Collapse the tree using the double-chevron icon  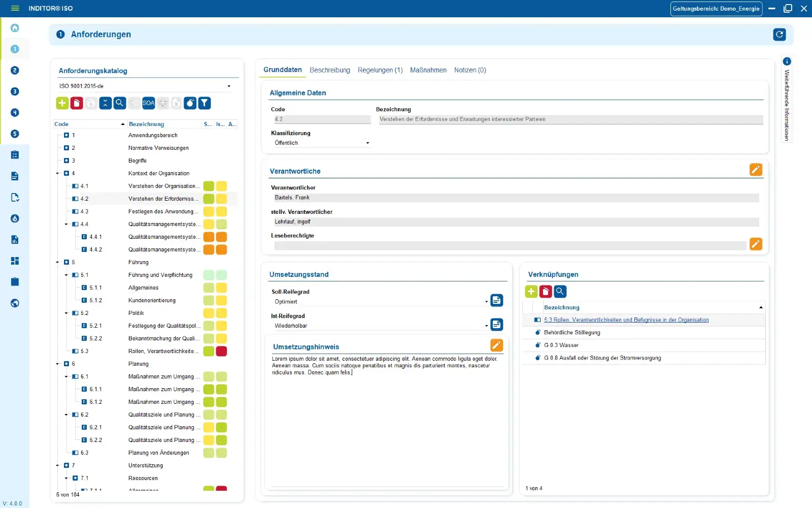105,103
